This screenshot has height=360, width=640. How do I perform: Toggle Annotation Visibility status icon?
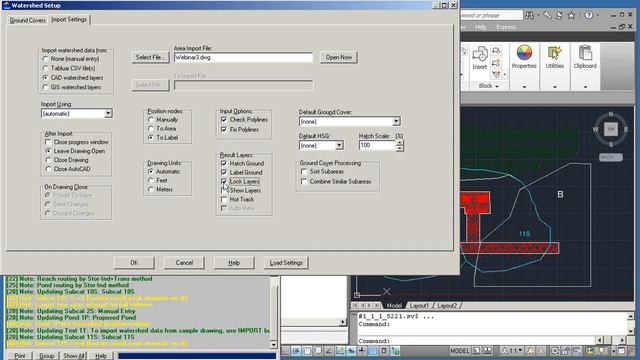tap(531, 351)
